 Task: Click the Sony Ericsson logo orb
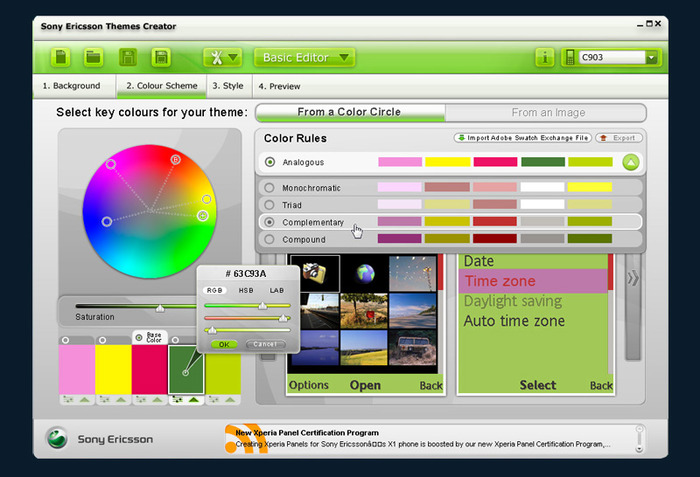(57, 438)
